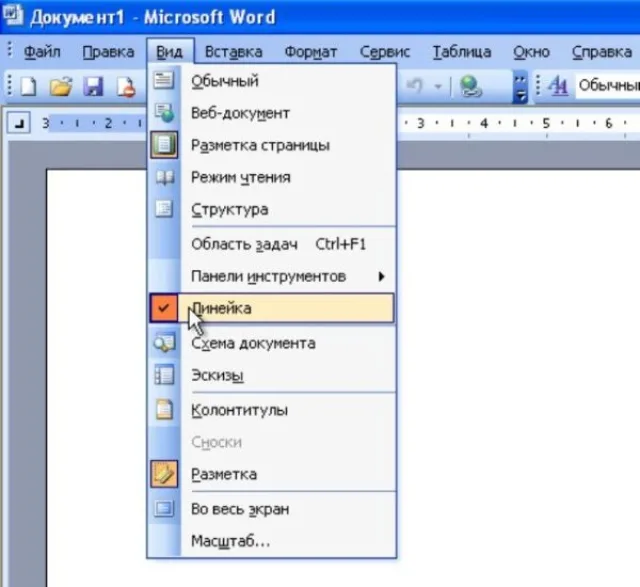Click the Разметка pencil markup icon

click(164, 474)
